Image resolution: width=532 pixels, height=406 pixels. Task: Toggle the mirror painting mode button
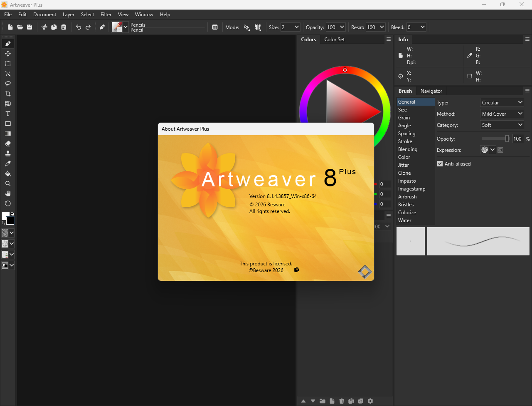tap(258, 27)
